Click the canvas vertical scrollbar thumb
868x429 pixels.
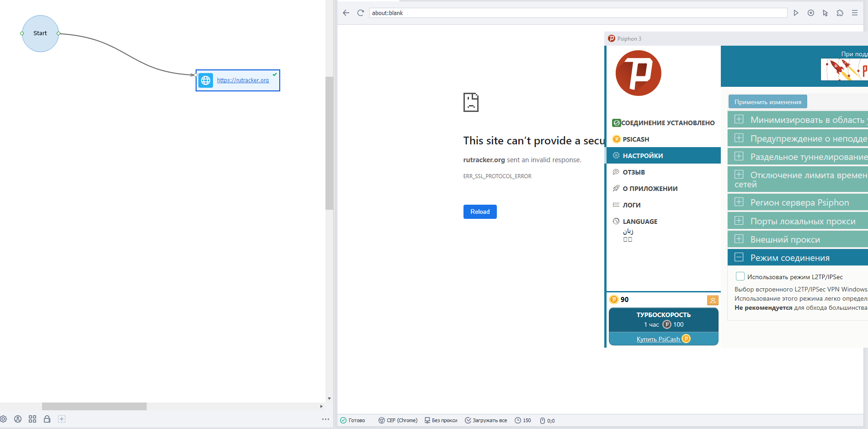[329, 143]
